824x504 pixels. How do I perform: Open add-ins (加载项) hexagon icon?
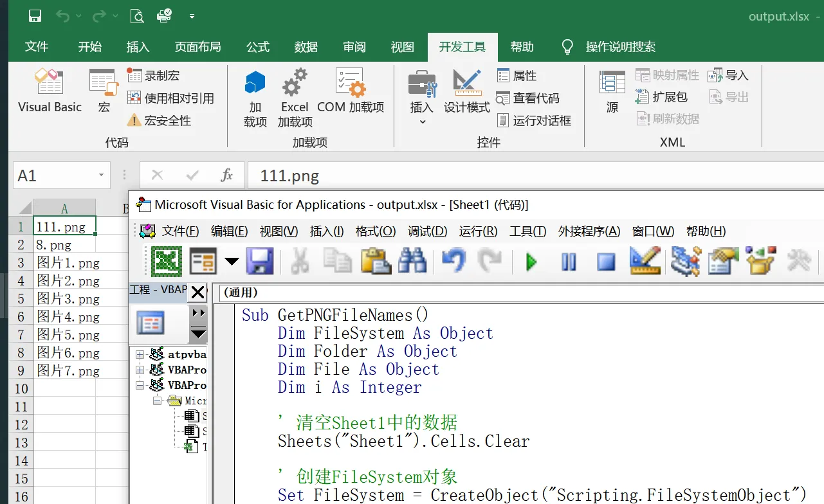255,98
